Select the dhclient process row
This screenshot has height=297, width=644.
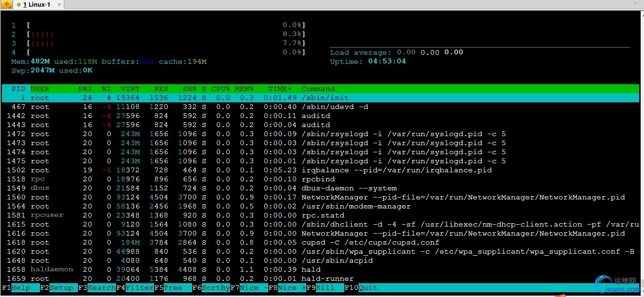click(321, 224)
